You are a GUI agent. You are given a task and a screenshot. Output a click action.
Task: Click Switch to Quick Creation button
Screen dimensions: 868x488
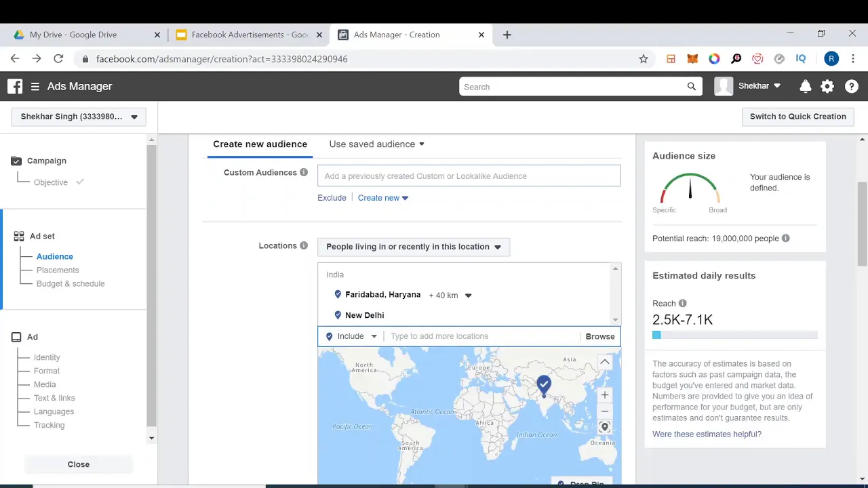click(797, 117)
